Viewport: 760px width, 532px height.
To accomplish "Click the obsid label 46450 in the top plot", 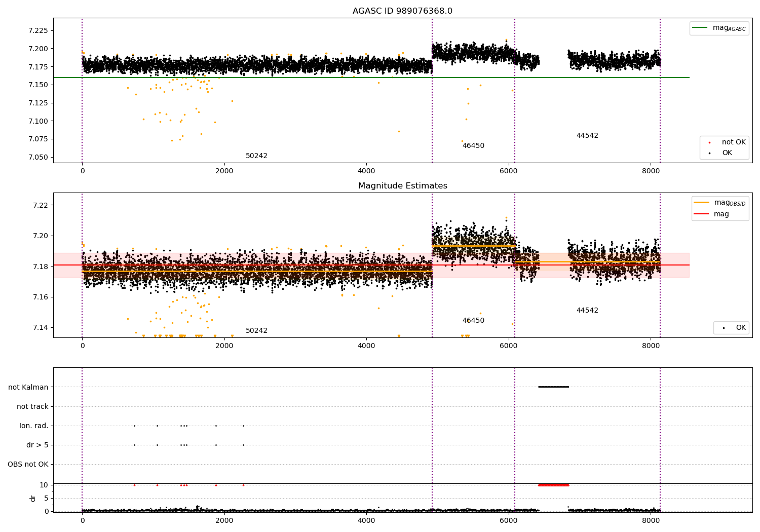I will tap(473, 146).
